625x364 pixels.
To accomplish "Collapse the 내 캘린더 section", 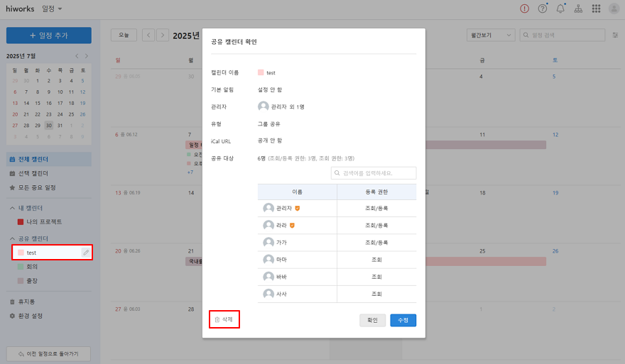I will 12,208.
